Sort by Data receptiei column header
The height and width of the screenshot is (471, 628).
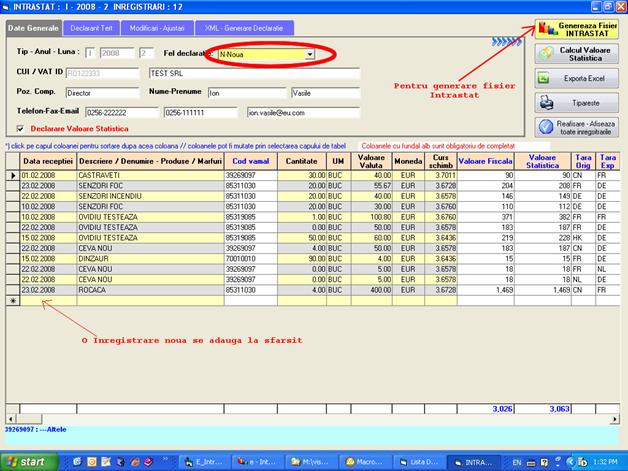[46, 161]
